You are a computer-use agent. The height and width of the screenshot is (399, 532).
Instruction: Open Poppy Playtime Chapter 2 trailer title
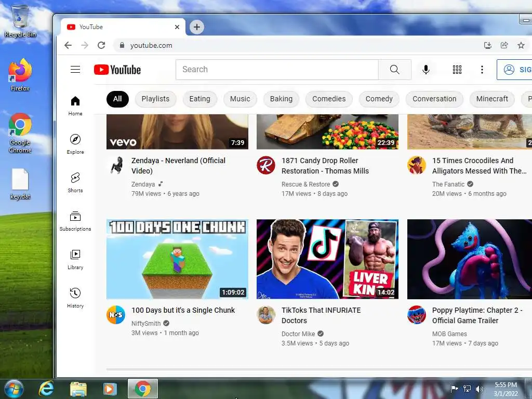(477, 315)
